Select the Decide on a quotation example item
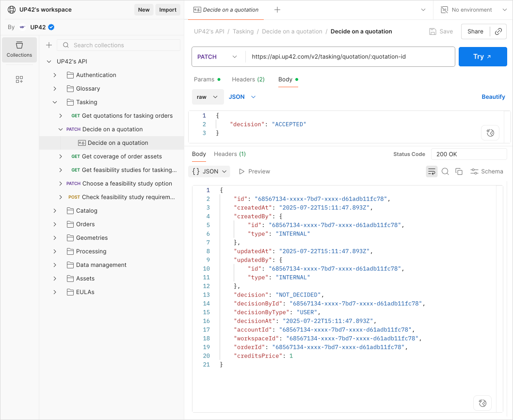Screen dimensions: 513x420 [x=112, y=143]
